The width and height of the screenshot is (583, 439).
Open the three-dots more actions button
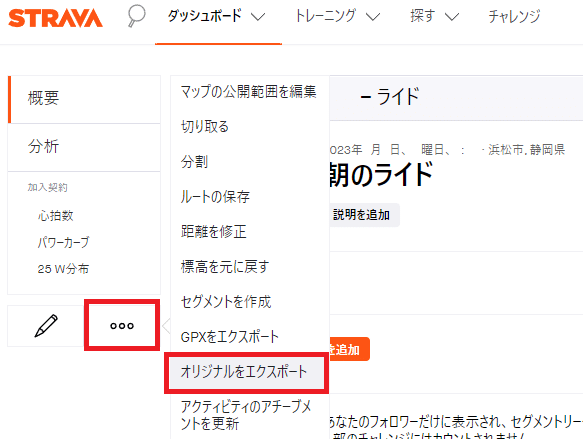pyautogui.click(x=122, y=326)
